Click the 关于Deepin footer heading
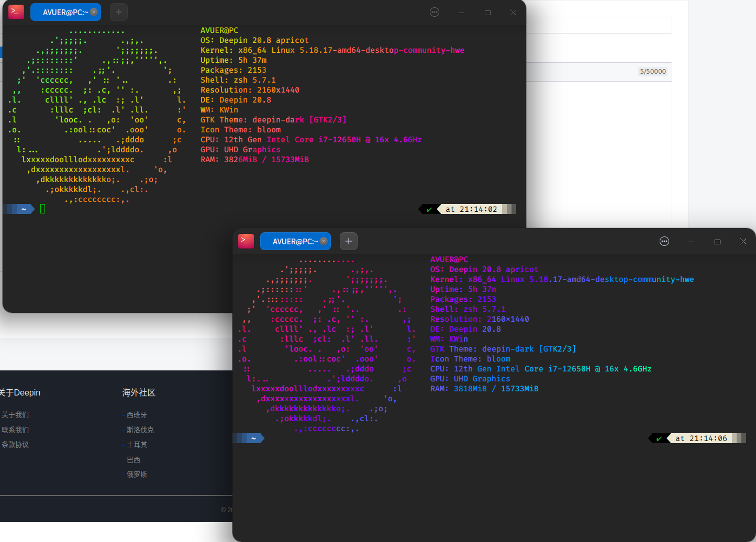 (20, 392)
